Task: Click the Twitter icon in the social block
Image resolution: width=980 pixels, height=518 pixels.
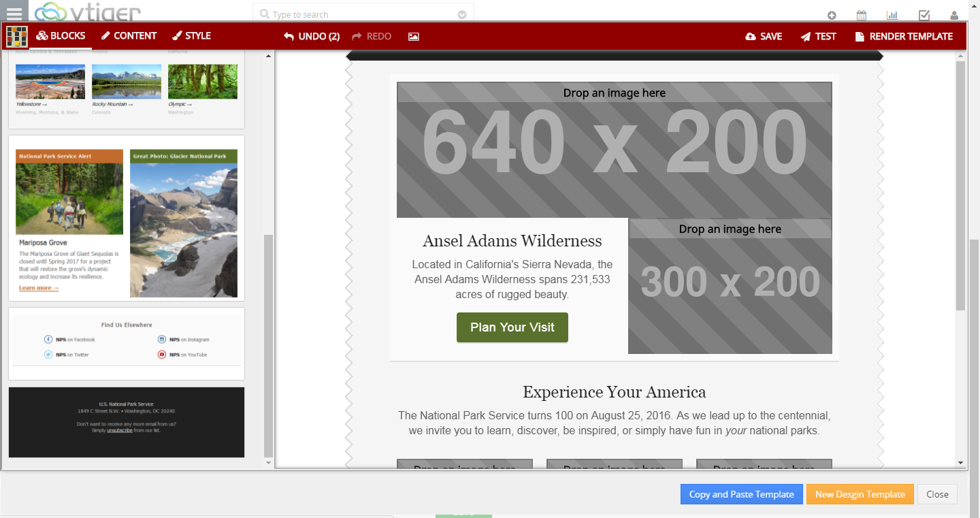Action: [48, 354]
